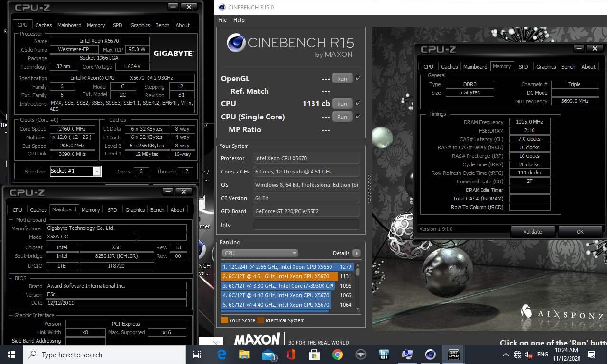Click the ENG language indicator
The image size is (607, 364).
(543, 355)
